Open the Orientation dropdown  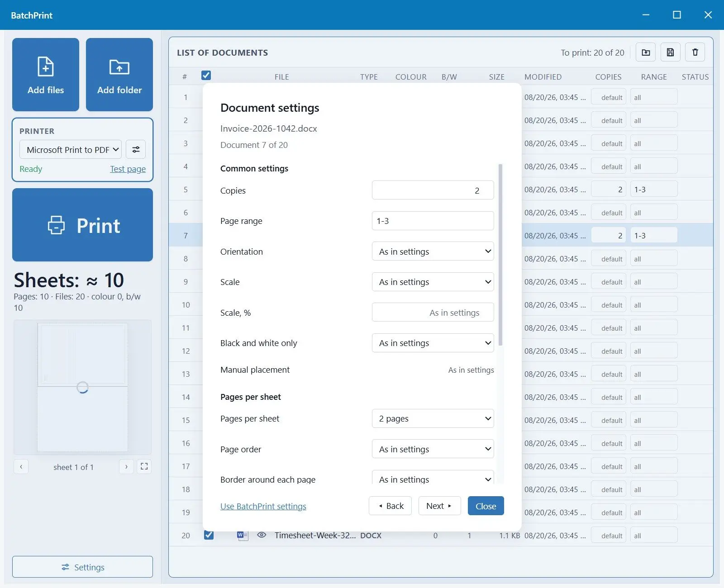(433, 251)
